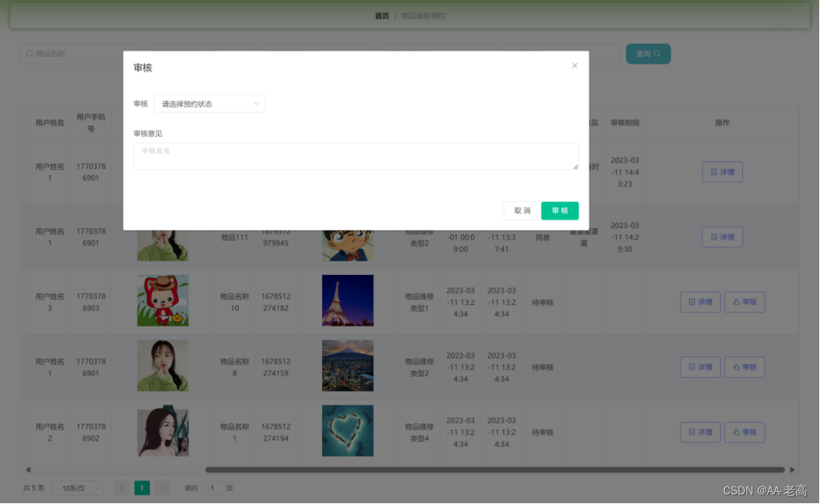820x504 pixels.
Task: Click the 用户姓名 column header
Action: (50, 123)
